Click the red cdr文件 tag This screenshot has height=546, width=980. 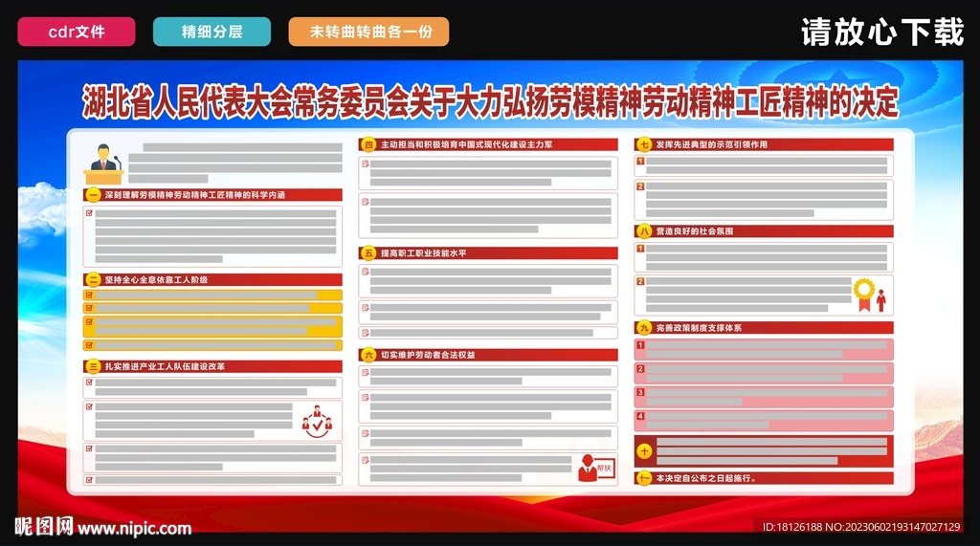pyautogui.click(x=77, y=32)
